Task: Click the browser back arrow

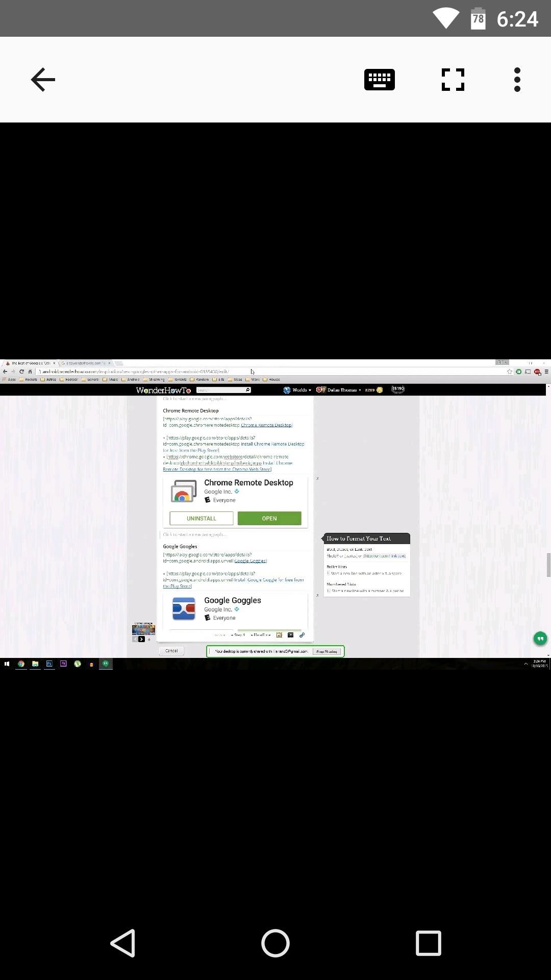Action: coord(5,372)
